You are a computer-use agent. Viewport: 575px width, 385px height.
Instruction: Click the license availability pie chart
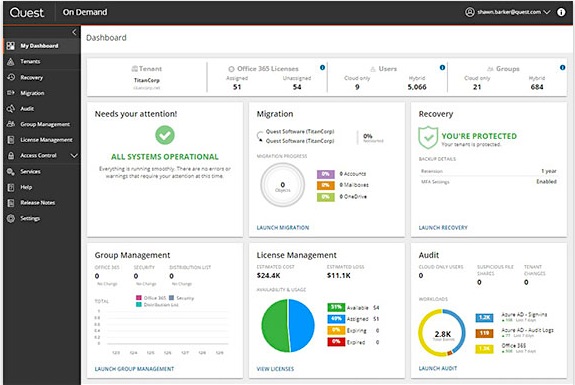point(288,326)
